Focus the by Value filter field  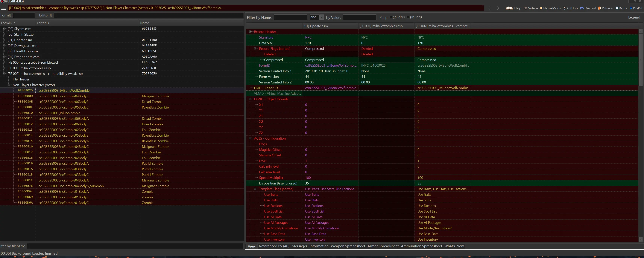(x=359, y=17)
